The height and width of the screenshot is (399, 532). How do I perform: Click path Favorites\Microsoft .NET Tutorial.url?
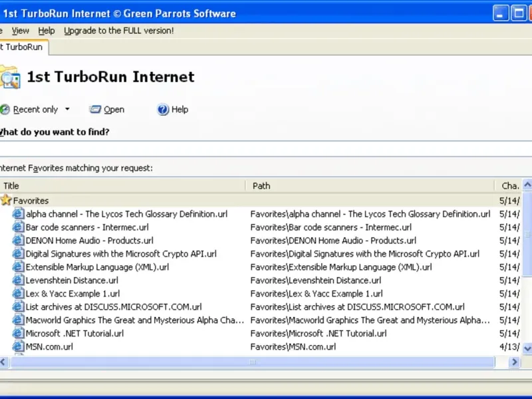(x=319, y=333)
